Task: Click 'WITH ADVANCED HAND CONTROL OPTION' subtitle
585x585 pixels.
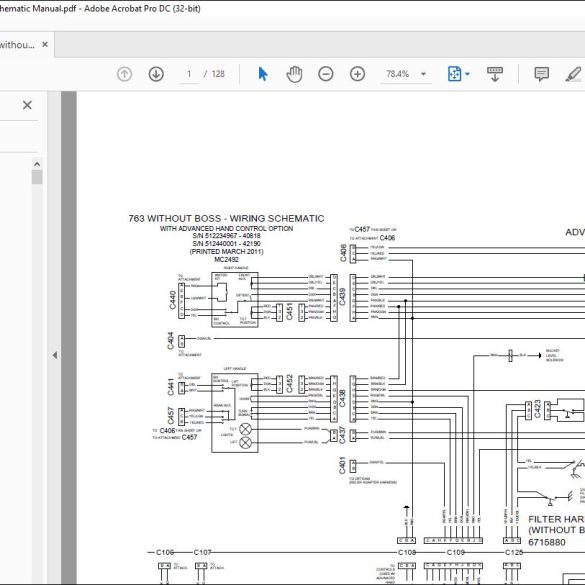Action: click(226, 228)
